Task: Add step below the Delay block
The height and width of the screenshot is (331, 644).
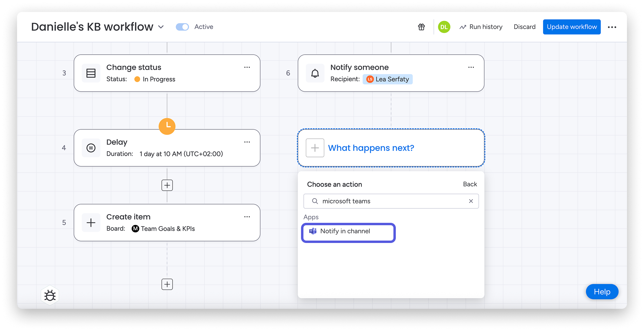Action: [167, 185]
